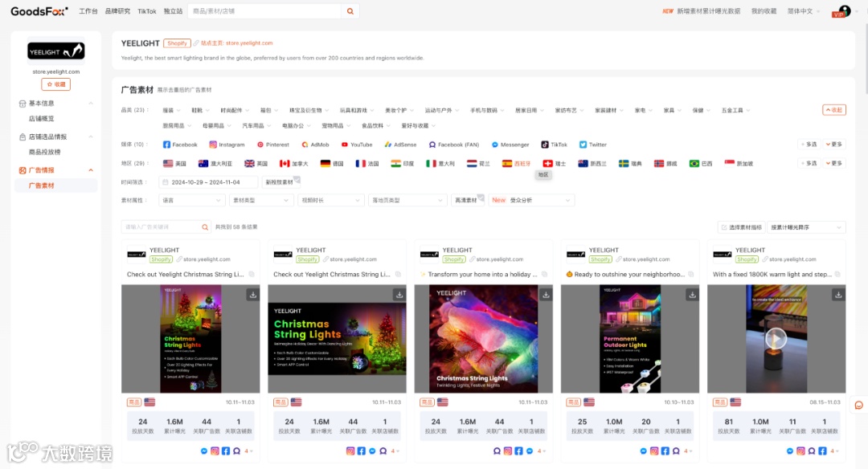The image size is (868, 469).
Task: Open the 按累计曝光排序 sort dropdown
Action: tap(806, 227)
